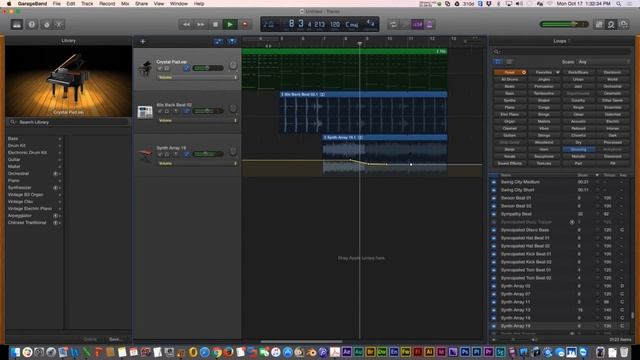Mute the 60s Back Beat 02 track
This screenshot has width=640, height=360.
160,111
